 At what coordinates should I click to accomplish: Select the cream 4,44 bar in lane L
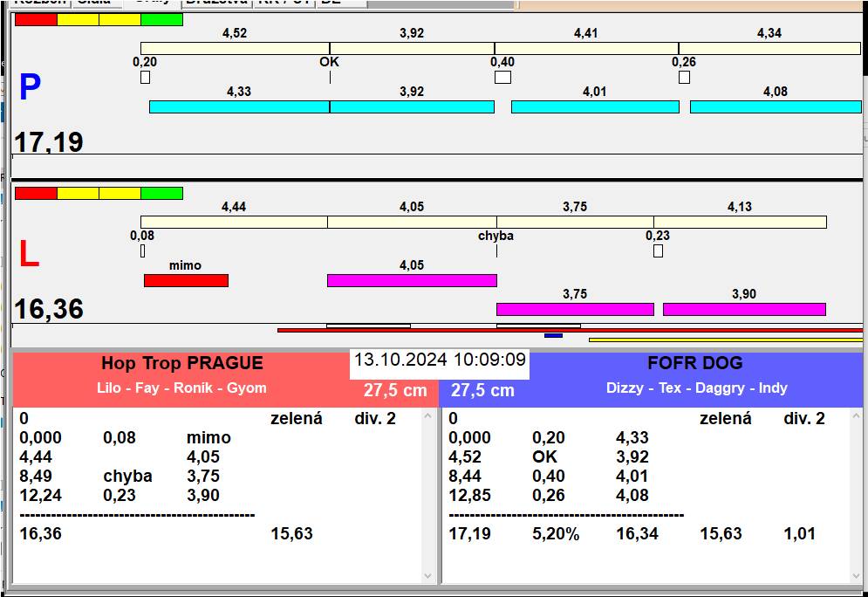pyautogui.click(x=234, y=222)
